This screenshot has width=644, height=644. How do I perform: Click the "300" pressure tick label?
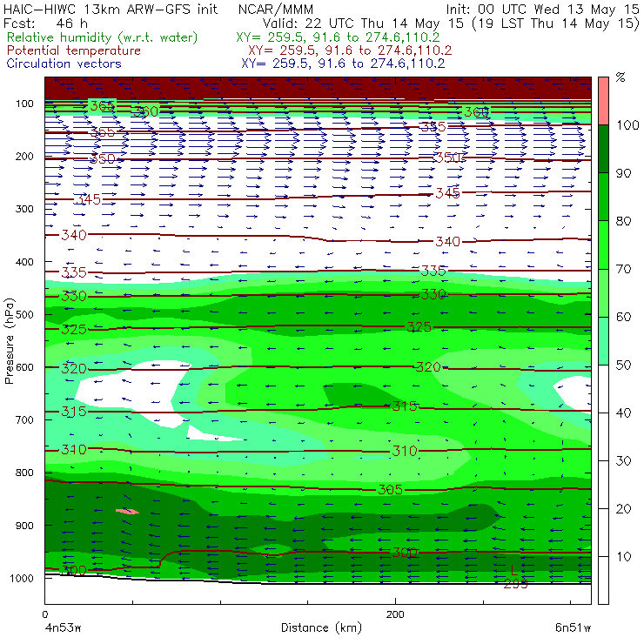(x=24, y=209)
